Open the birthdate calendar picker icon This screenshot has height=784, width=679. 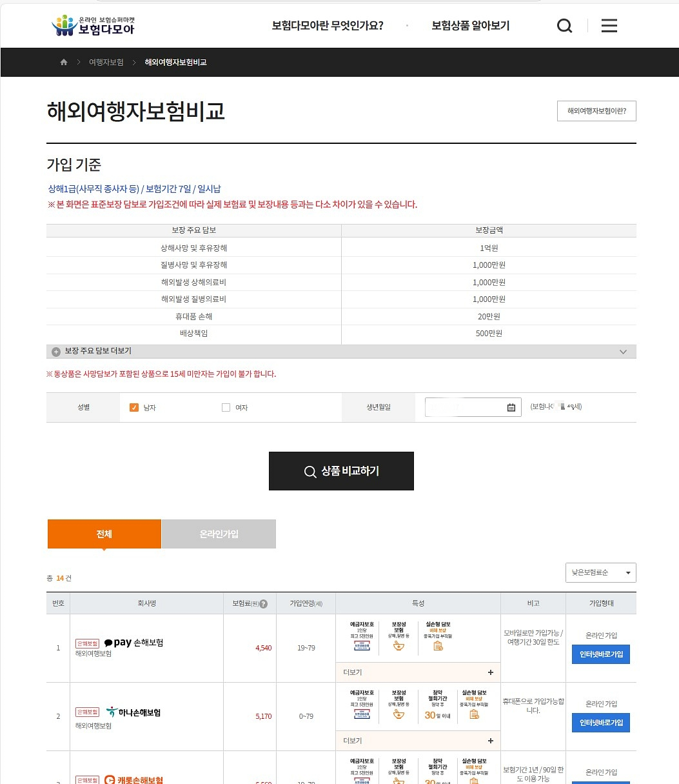[x=511, y=407]
